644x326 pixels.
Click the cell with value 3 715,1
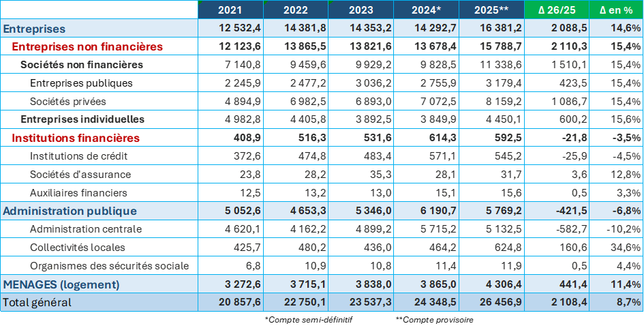tap(296, 284)
